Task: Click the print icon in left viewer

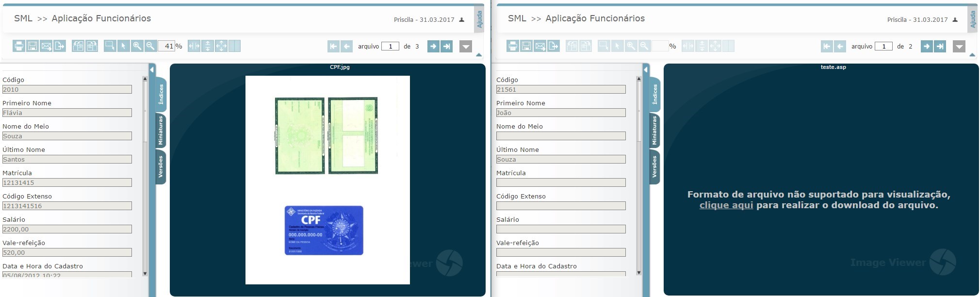Action: (18, 46)
